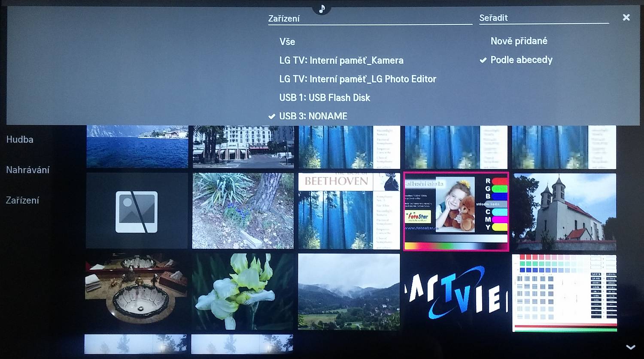Open "Hudba" in the sidebar
The image size is (644, 359).
point(19,139)
